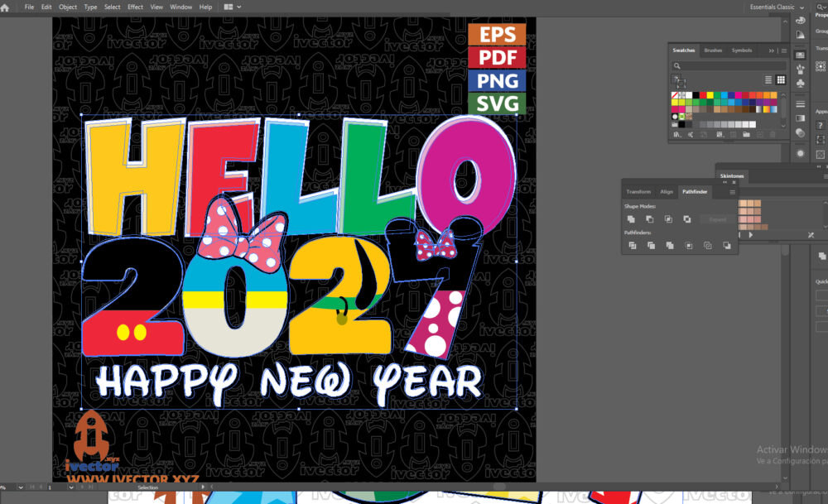Viewport: 828px width, 504px height.
Task: Select the Pathfinder tab
Action: (x=695, y=191)
